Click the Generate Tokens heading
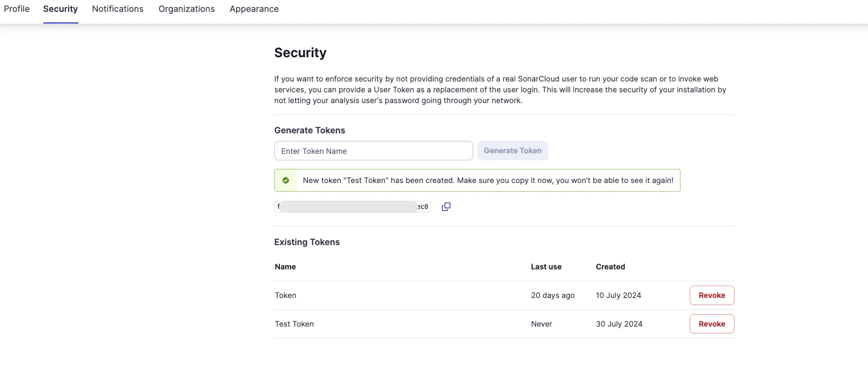This screenshot has width=868, height=386. point(309,130)
